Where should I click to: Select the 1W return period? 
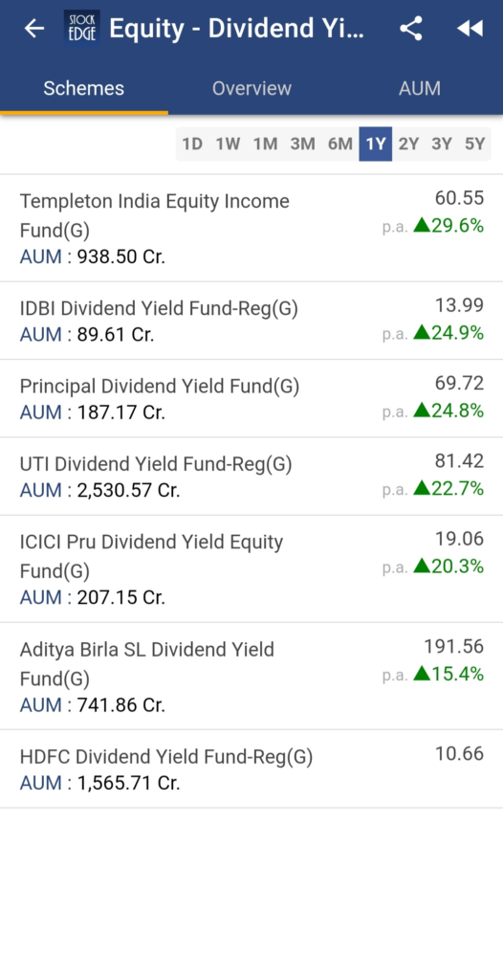point(228,145)
